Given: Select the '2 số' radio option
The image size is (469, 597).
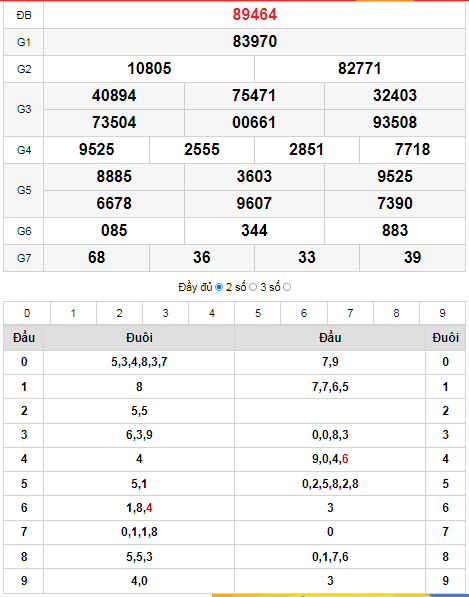Looking at the screenshot, I should click(x=253, y=287).
